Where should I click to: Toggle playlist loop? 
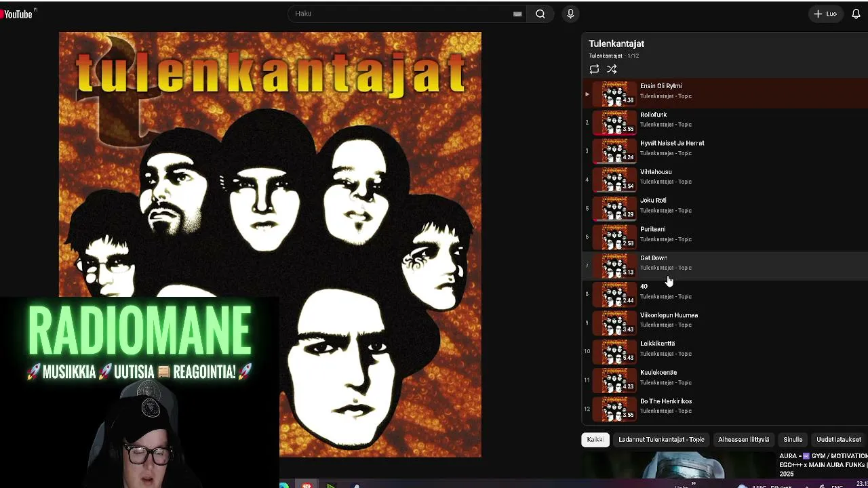594,69
